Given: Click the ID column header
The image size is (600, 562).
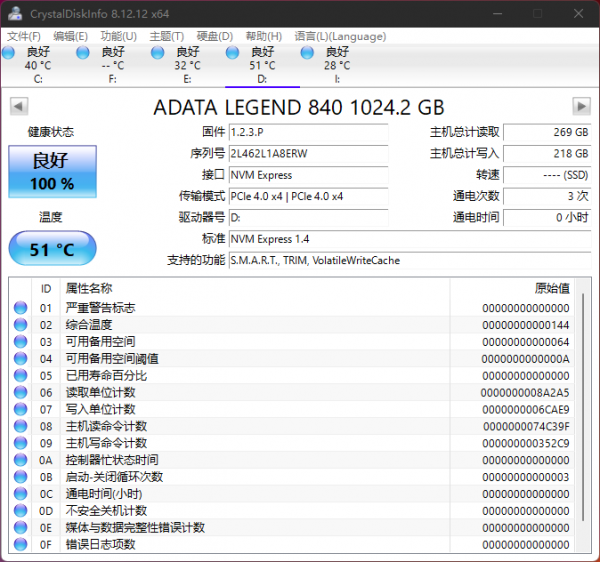Looking at the screenshot, I should 46,288.
